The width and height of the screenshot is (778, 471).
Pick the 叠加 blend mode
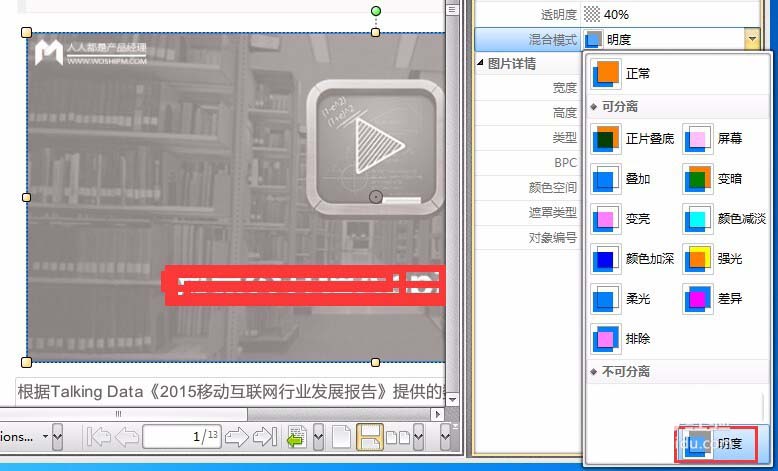(622, 179)
